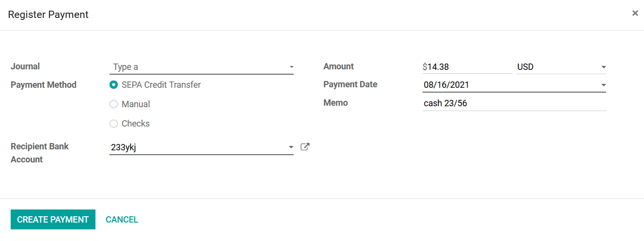
Task: Click the Register Payment dialog title
Action: click(48, 15)
